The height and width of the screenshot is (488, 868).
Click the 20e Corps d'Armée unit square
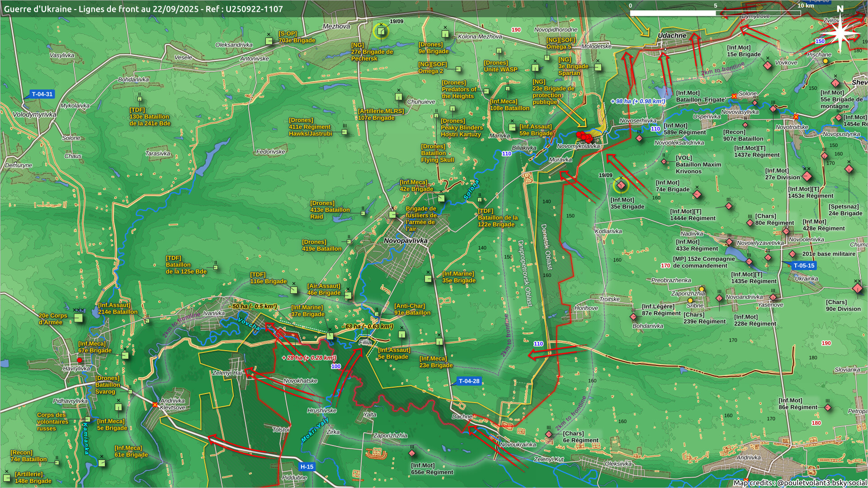click(x=79, y=318)
